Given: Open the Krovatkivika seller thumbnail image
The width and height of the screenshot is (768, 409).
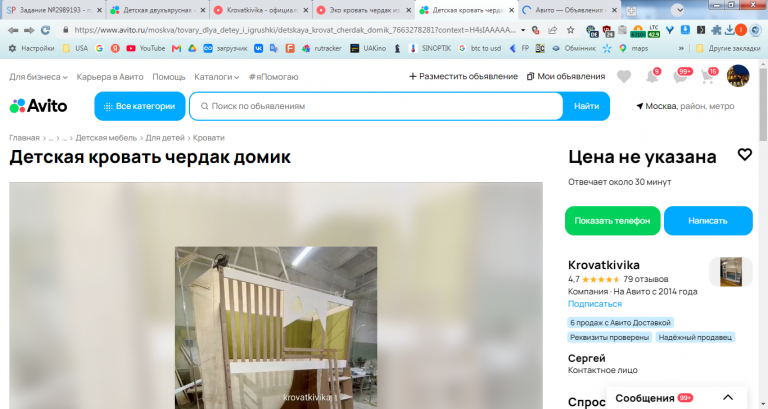Looking at the screenshot, I should coord(731,272).
